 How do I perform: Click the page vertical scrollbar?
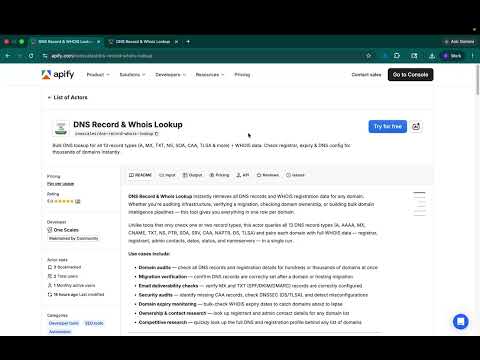[478, 80]
